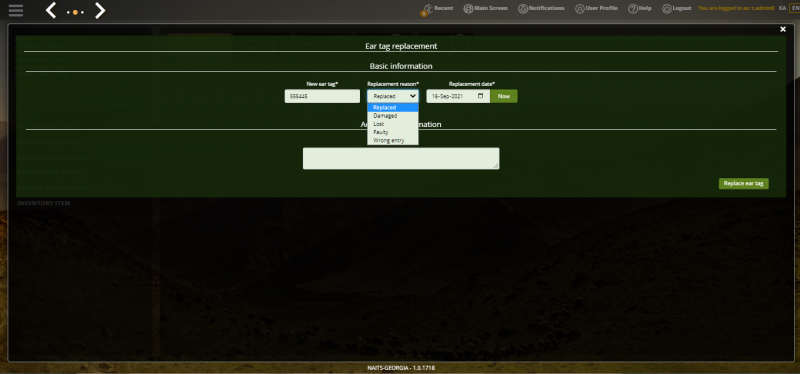Open the calendar picker icon
The height and width of the screenshot is (374, 800).
(481, 96)
